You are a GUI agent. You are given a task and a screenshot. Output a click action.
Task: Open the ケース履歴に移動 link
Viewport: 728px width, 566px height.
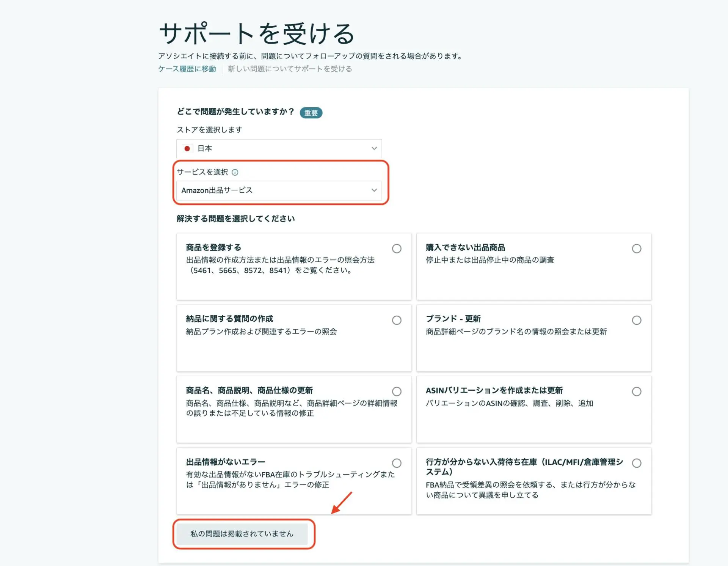[187, 68]
